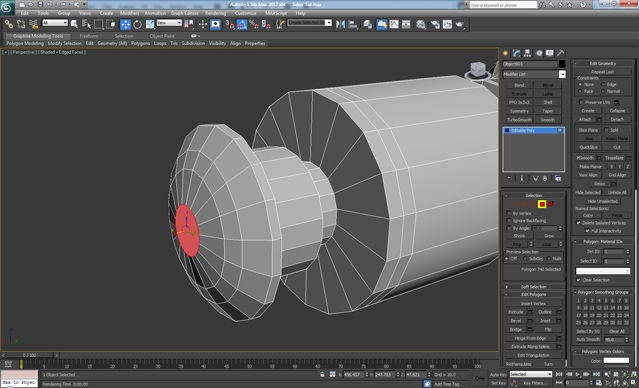This screenshot has width=639, height=388.
Task: Click the black object color swatch
Action: coord(562,64)
